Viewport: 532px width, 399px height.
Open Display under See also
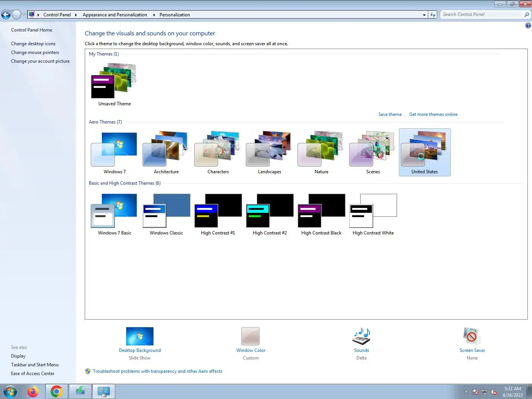(18, 356)
